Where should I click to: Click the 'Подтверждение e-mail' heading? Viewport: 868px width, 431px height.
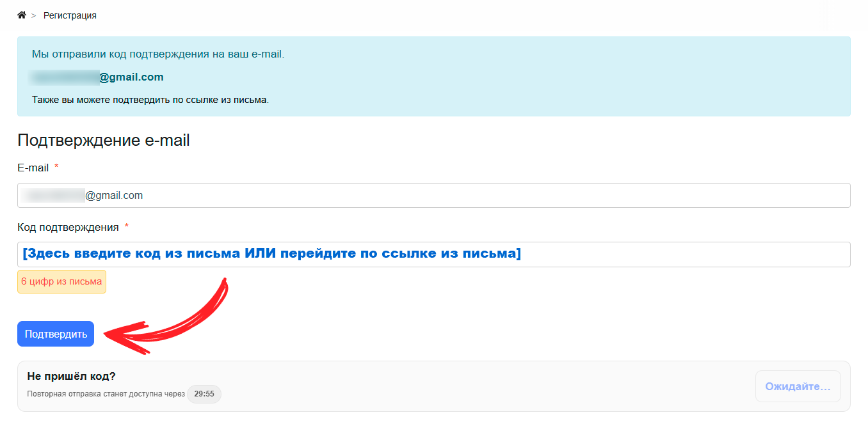103,141
